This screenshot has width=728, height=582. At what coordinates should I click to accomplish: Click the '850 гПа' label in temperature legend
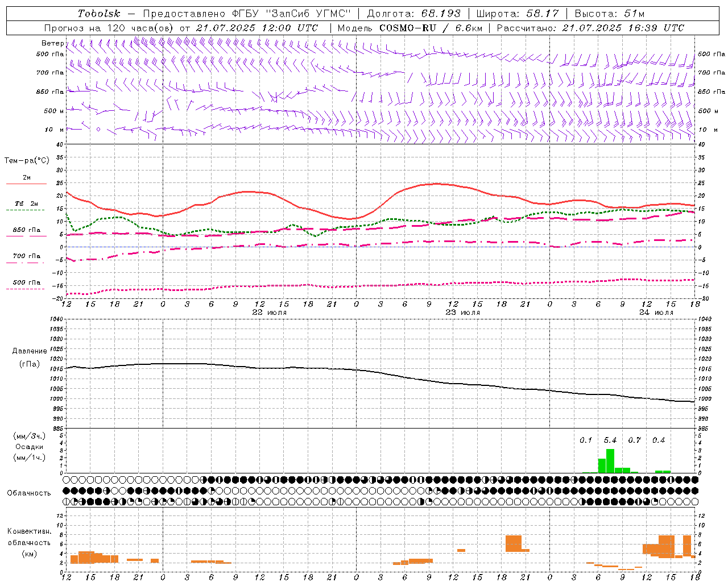coord(27,230)
